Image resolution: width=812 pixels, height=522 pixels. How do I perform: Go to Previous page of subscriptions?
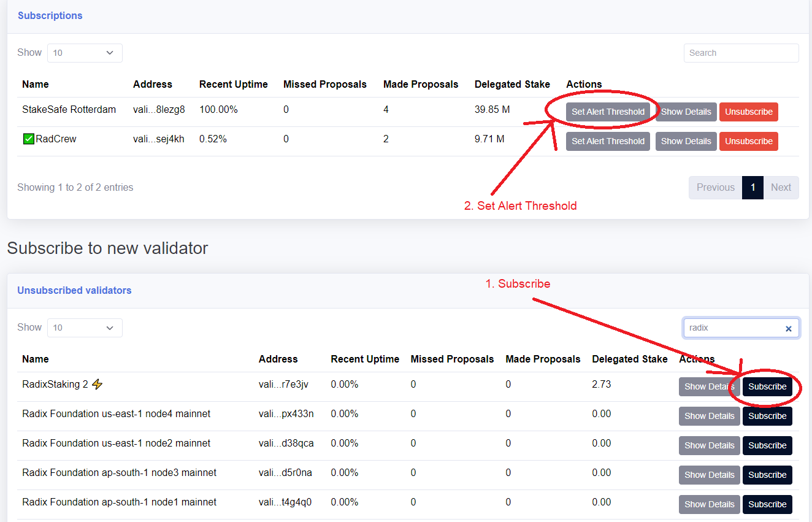click(x=715, y=188)
